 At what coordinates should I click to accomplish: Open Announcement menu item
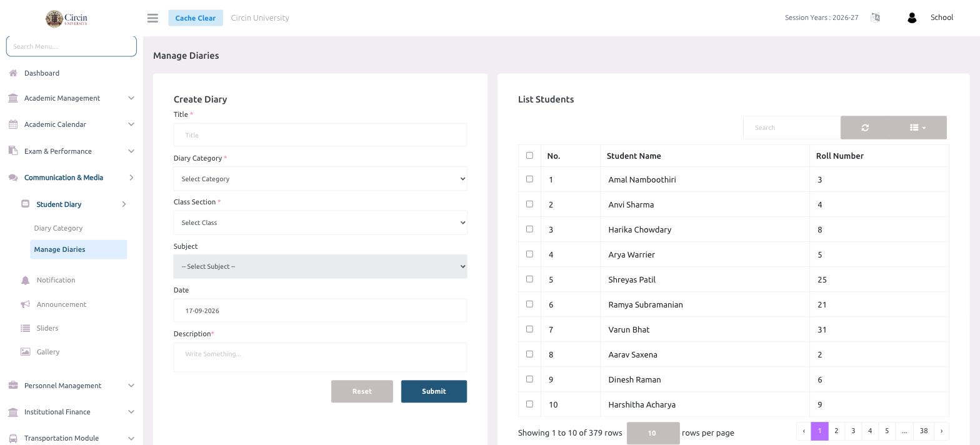pos(61,304)
